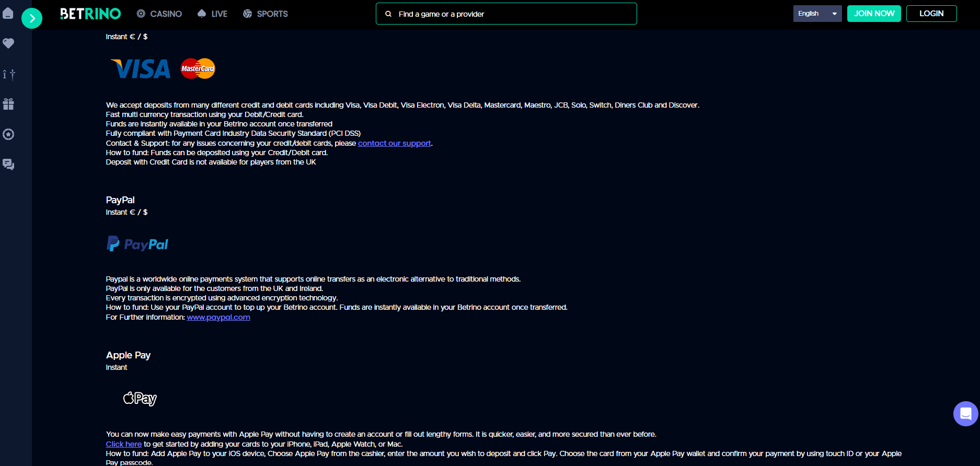Open the Sports menu
This screenshot has width=980, height=466.
click(266, 14)
